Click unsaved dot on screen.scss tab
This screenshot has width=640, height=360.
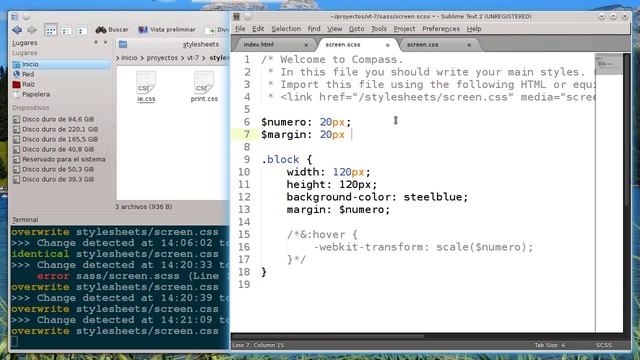click(x=387, y=45)
